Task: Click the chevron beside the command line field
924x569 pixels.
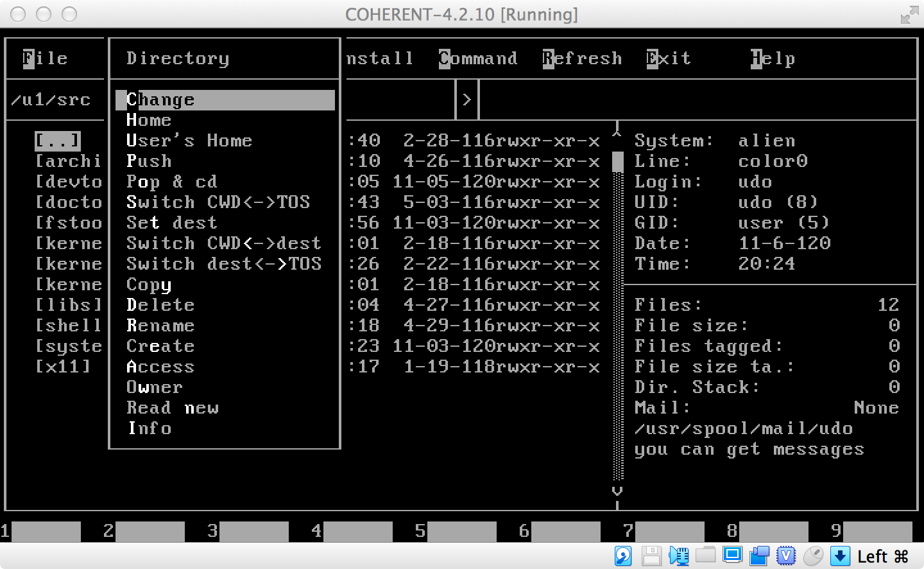Action: (x=467, y=100)
